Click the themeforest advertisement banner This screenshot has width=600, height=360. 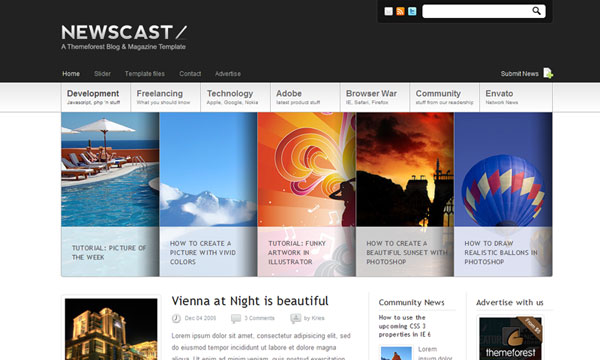click(510, 338)
